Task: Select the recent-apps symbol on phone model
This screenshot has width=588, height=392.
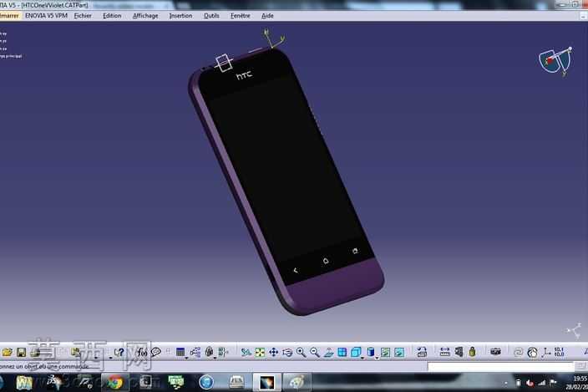Action: click(355, 251)
